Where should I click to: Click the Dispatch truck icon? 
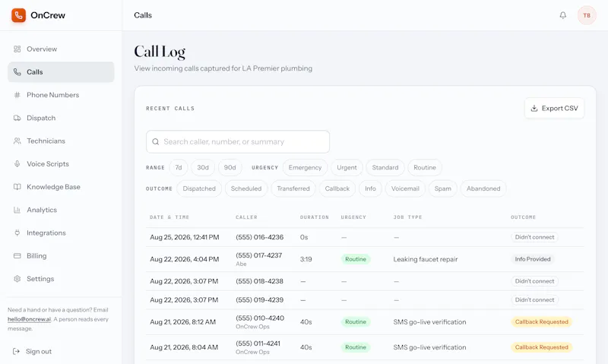click(17, 118)
